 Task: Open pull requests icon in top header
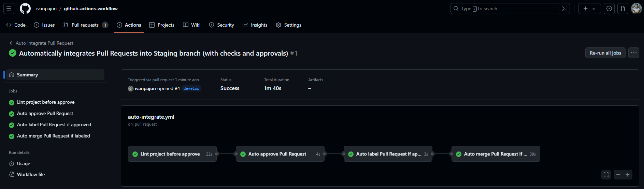pyautogui.click(x=623, y=9)
